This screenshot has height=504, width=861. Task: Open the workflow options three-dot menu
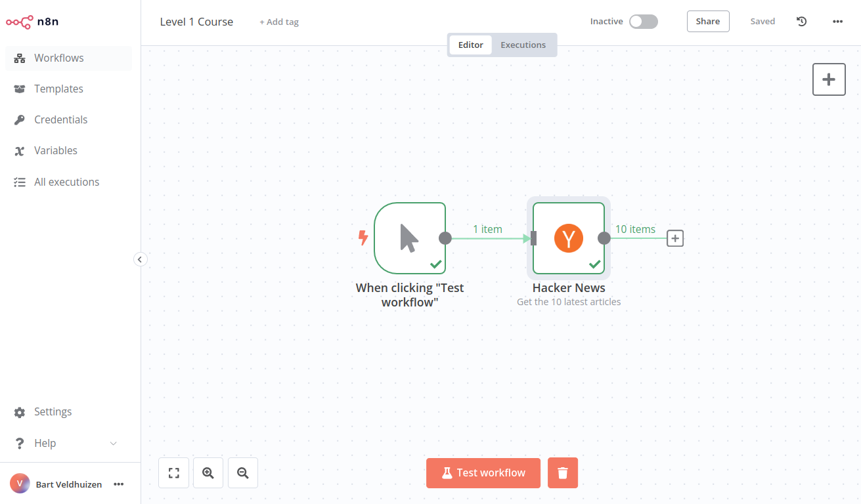click(837, 21)
